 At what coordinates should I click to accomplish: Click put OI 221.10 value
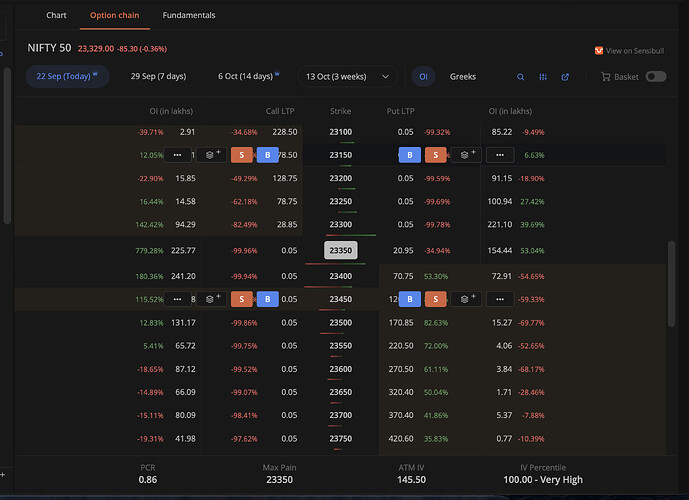[x=500, y=225]
